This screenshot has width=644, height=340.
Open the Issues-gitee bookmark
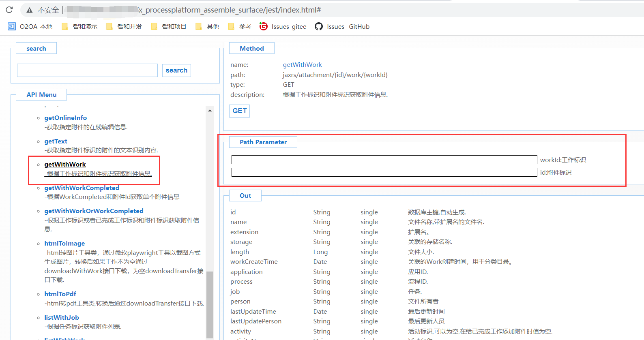point(283,27)
